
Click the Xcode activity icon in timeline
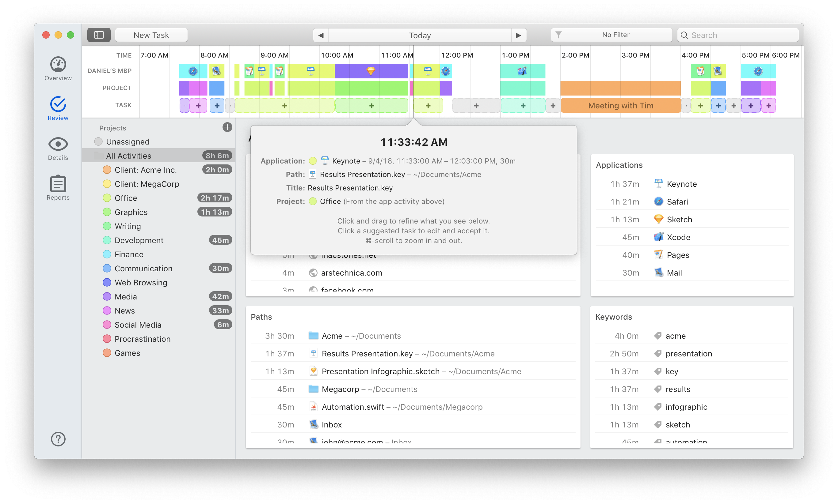point(522,71)
